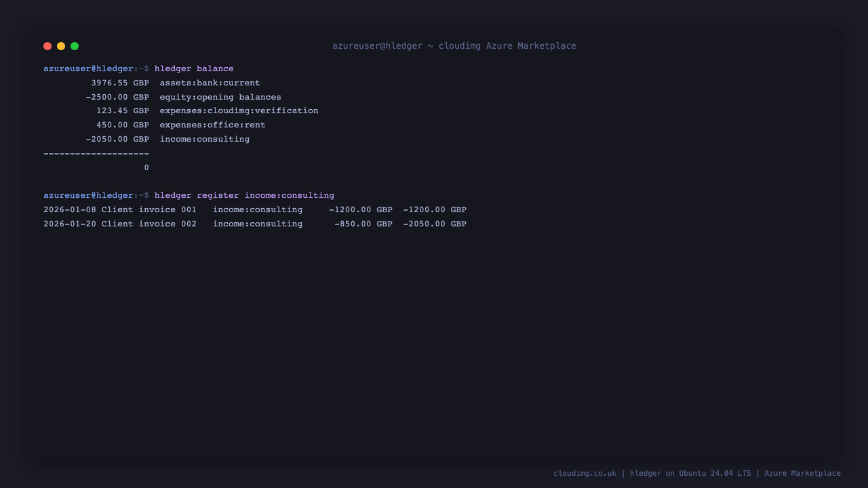Click the 'expenses:office:rent' account
The width and height of the screenshot is (868, 488).
212,125
